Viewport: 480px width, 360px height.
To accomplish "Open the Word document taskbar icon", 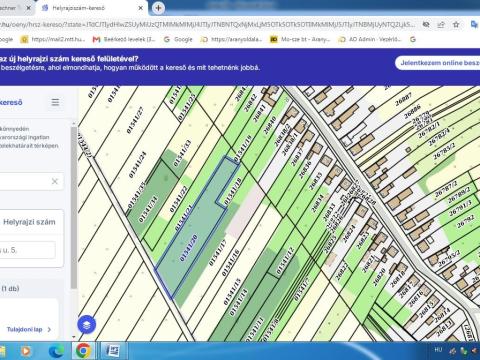I will [113, 351].
